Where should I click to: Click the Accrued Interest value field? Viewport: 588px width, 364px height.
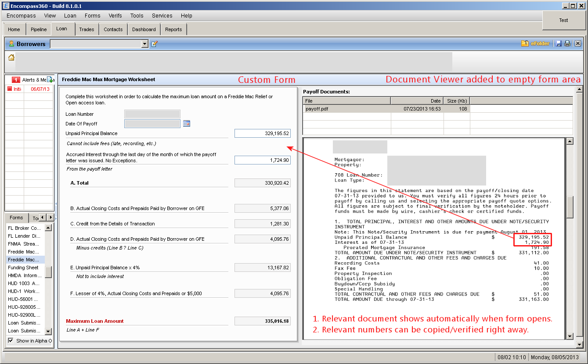click(263, 161)
